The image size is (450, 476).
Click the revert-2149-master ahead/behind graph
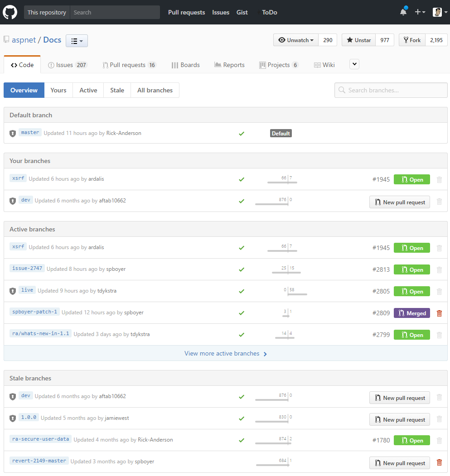point(274,462)
